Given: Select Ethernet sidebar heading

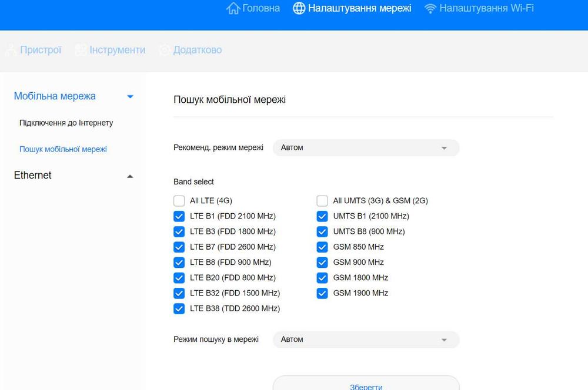Looking at the screenshot, I should (32, 176).
